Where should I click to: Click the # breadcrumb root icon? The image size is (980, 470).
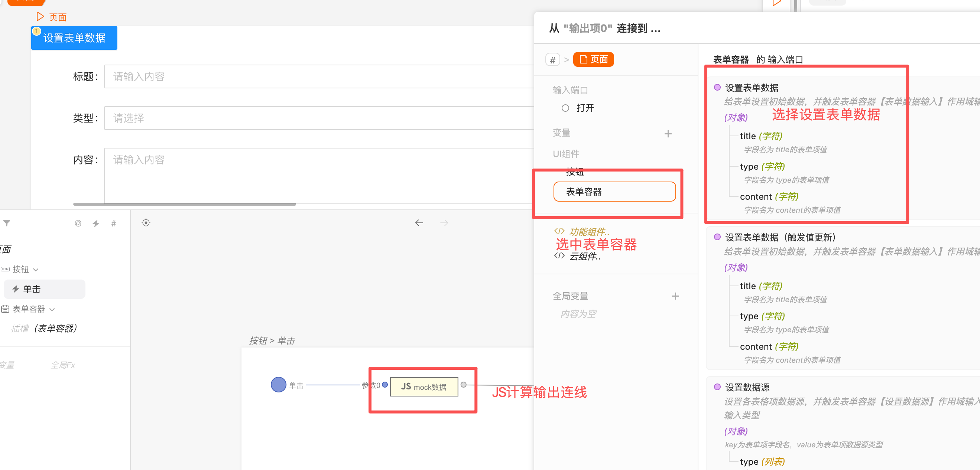pyautogui.click(x=552, y=60)
